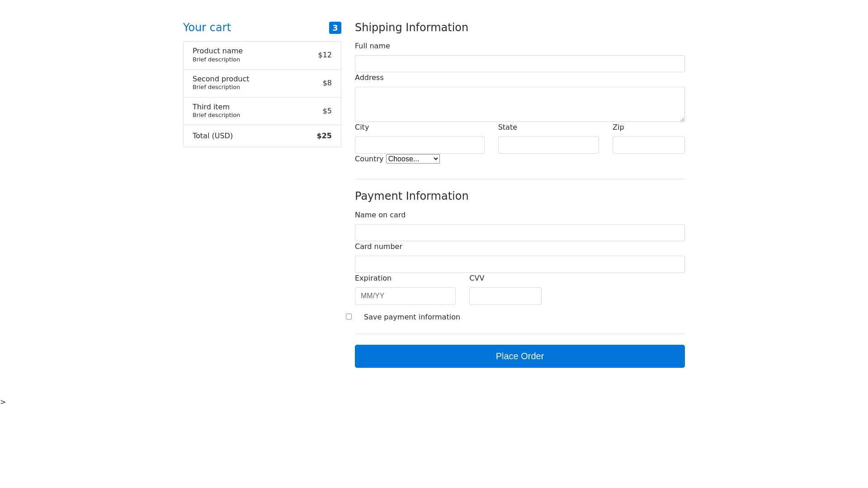
Task: Click the Card number input
Action: point(519,264)
